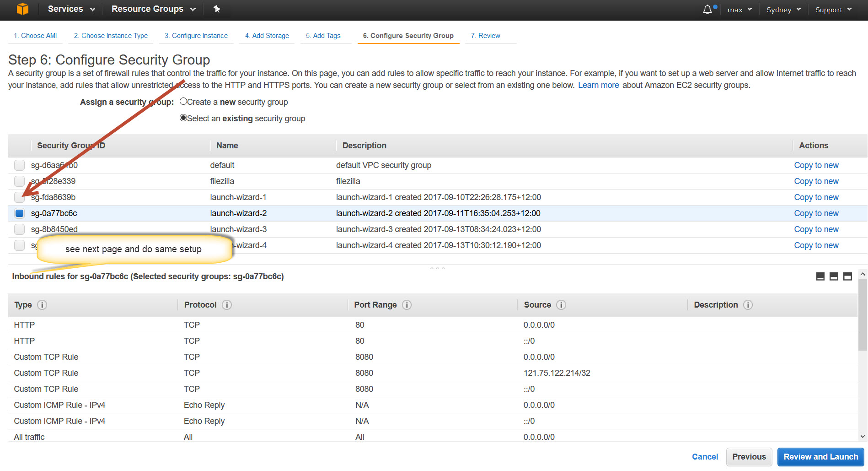Minimize the inbound rules panel
Viewport: 868px width, 471px height.
coord(820,276)
